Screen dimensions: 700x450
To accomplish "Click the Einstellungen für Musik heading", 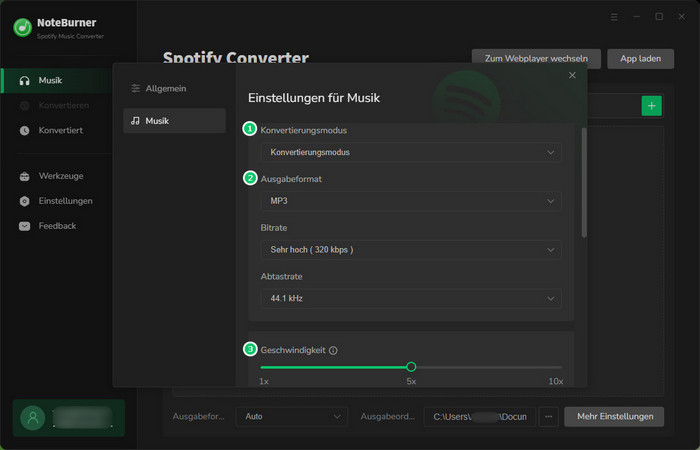I will click(314, 98).
